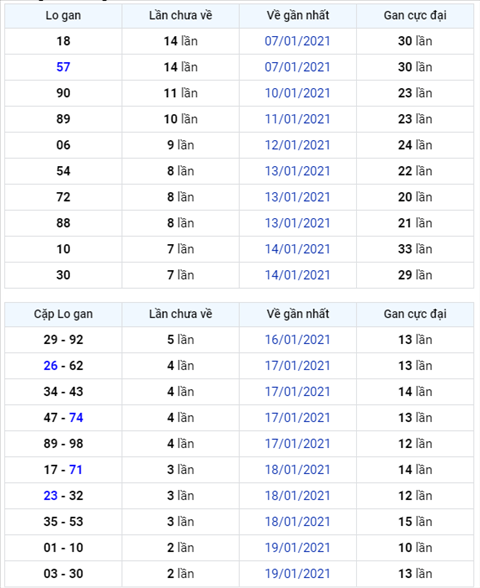Select the 'Cặp Lo gan' column header
480x588 pixels.
pyautogui.click(x=63, y=314)
